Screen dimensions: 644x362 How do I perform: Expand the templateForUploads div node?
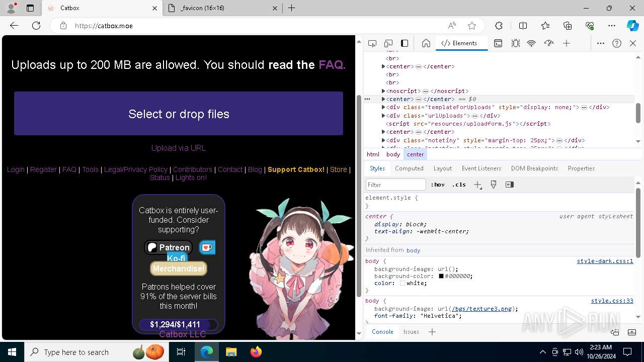383,107
